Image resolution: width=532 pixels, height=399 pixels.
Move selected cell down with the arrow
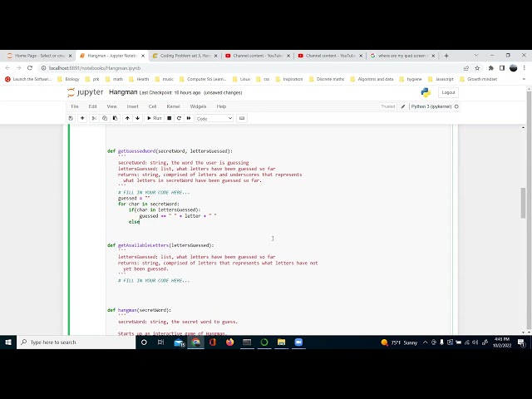[137, 118]
